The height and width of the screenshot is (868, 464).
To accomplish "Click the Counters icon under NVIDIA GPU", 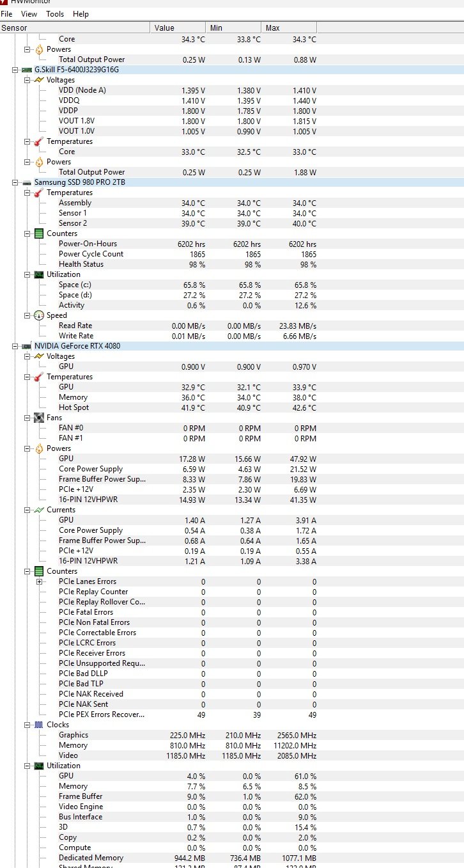I will tap(39, 571).
